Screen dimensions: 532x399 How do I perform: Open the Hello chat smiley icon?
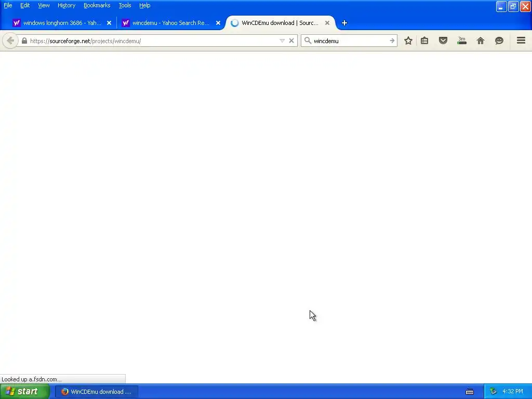tap(499, 41)
